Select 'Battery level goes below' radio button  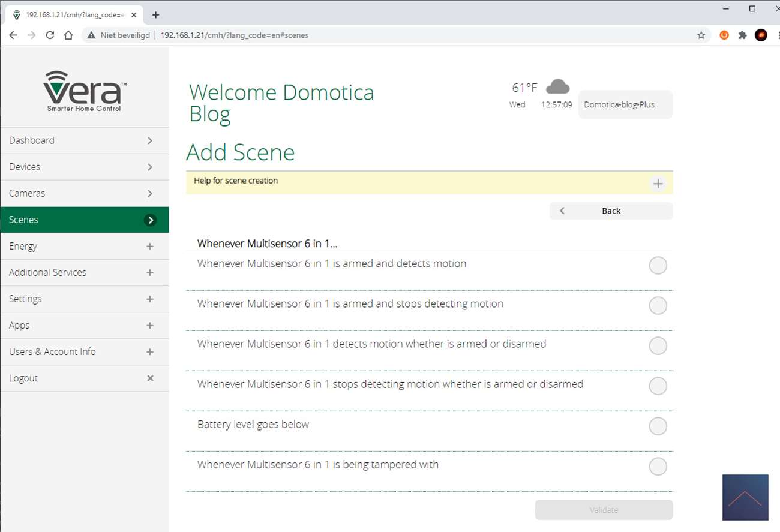tap(658, 426)
